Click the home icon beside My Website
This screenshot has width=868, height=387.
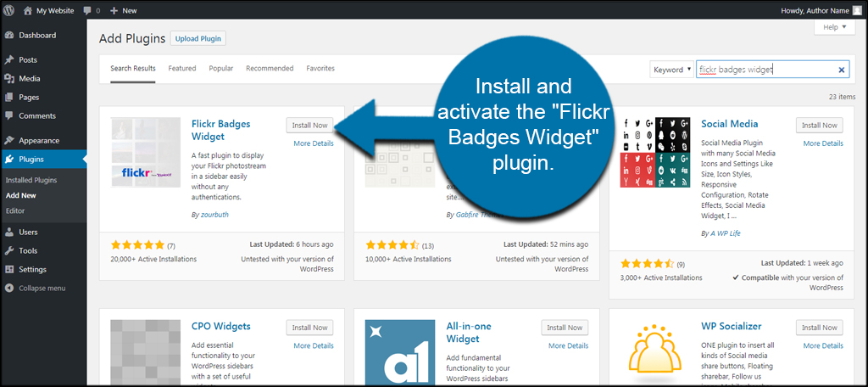tap(28, 10)
